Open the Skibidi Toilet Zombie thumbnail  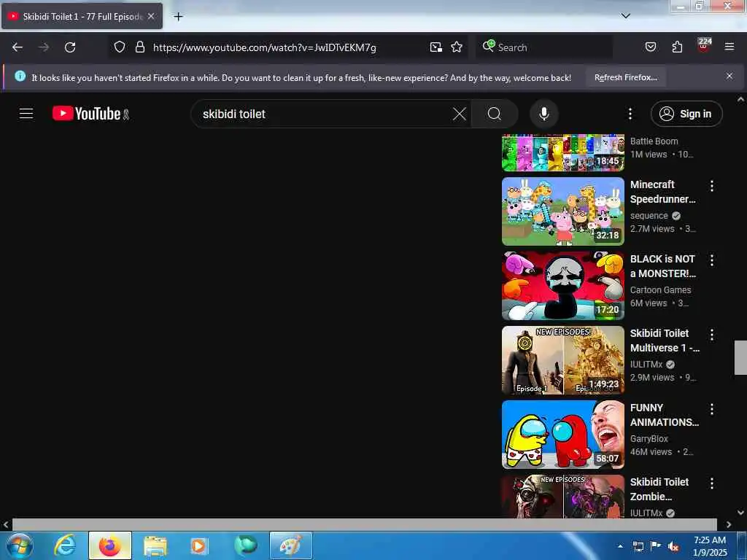[562, 496]
